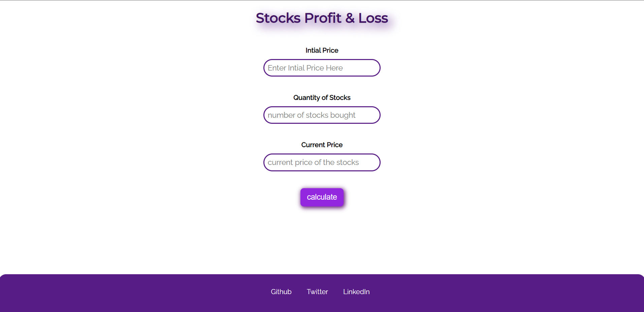The image size is (644, 312).
Task: Select the Current Price label
Action: pos(322,144)
